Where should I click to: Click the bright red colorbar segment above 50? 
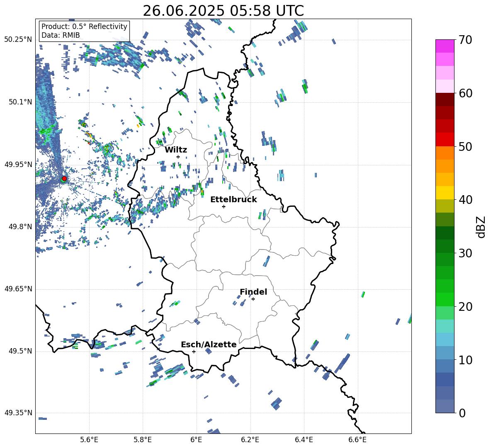pyautogui.click(x=445, y=140)
